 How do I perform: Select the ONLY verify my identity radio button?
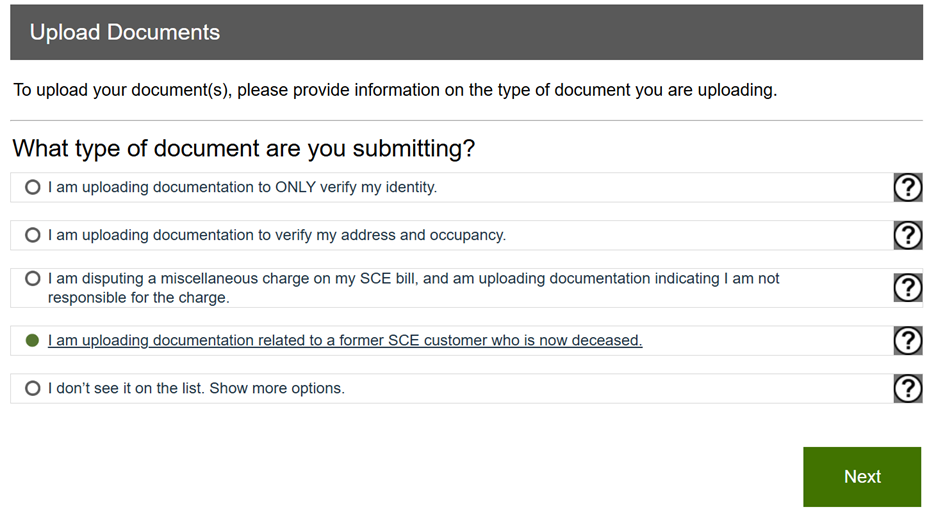click(33, 187)
